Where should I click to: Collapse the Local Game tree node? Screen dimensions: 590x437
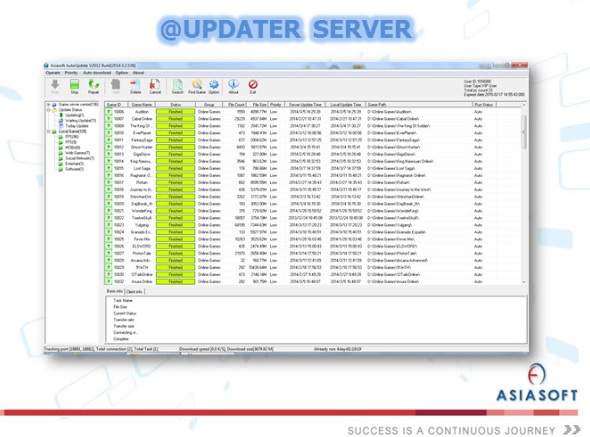49,132
